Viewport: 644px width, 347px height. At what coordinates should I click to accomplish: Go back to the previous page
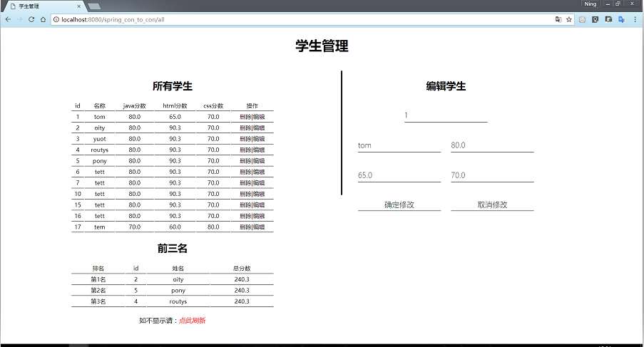(8, 19)
